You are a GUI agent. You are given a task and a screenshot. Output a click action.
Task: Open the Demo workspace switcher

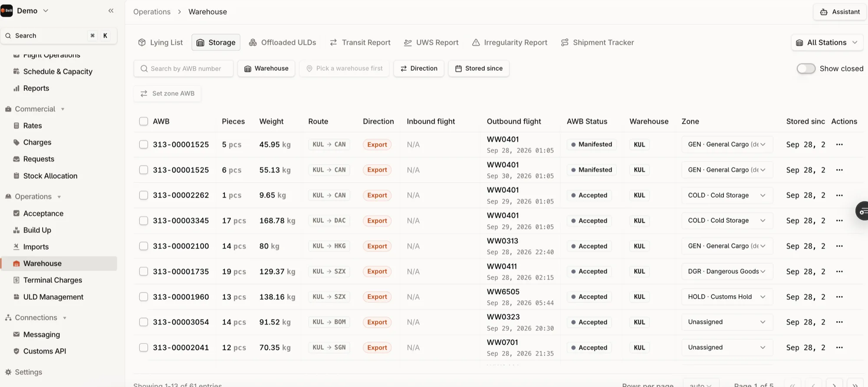(27, 11)
